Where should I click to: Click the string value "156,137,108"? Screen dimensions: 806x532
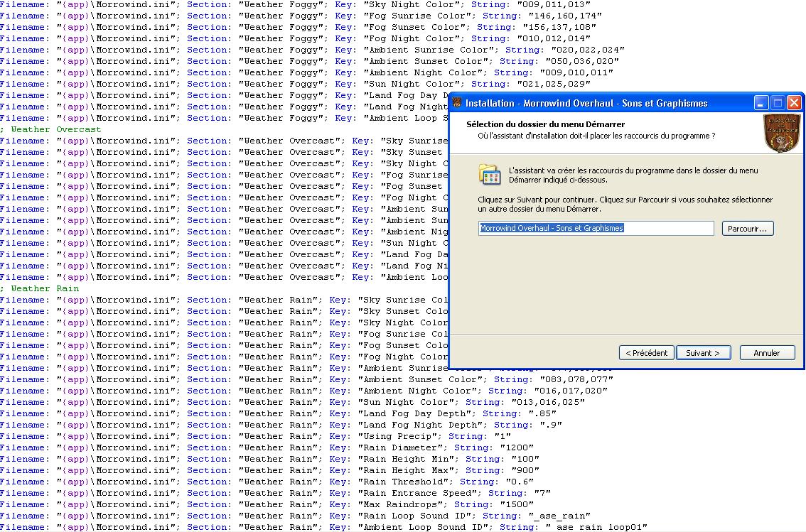click(x=559, y=27)
